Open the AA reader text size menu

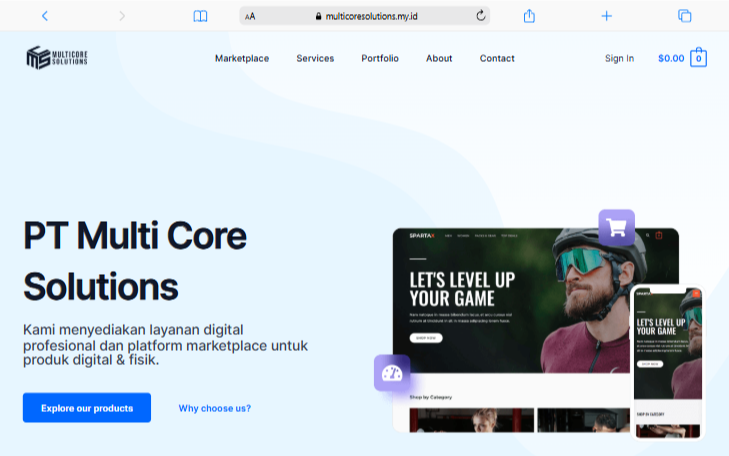(x=250, y=16)
